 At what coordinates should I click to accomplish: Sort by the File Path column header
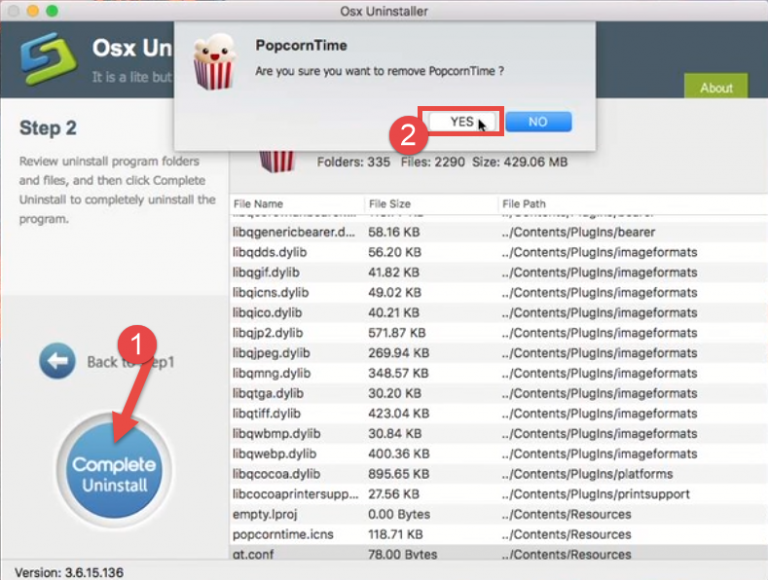tap(633, 204)
